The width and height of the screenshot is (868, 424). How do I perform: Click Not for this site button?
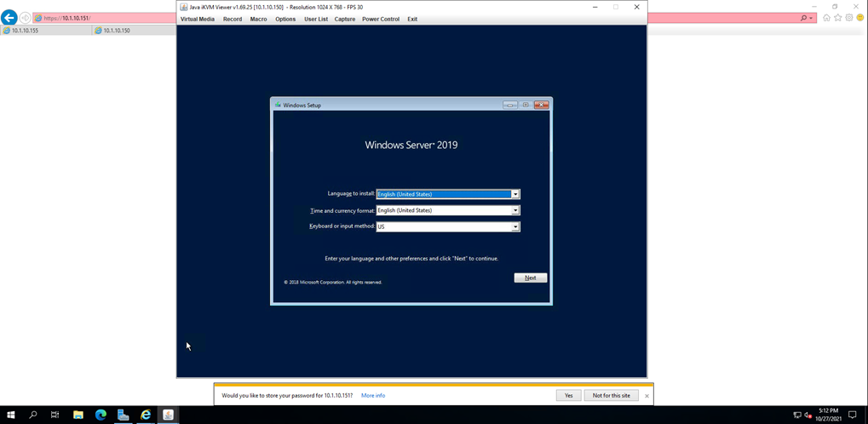point(611,395)
